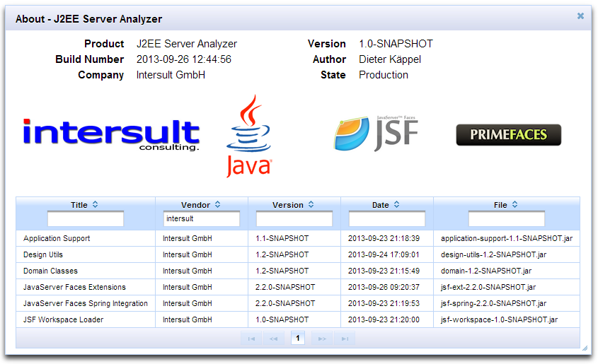Click the Version filter input field
598x364 pixels.
(294, 219)
